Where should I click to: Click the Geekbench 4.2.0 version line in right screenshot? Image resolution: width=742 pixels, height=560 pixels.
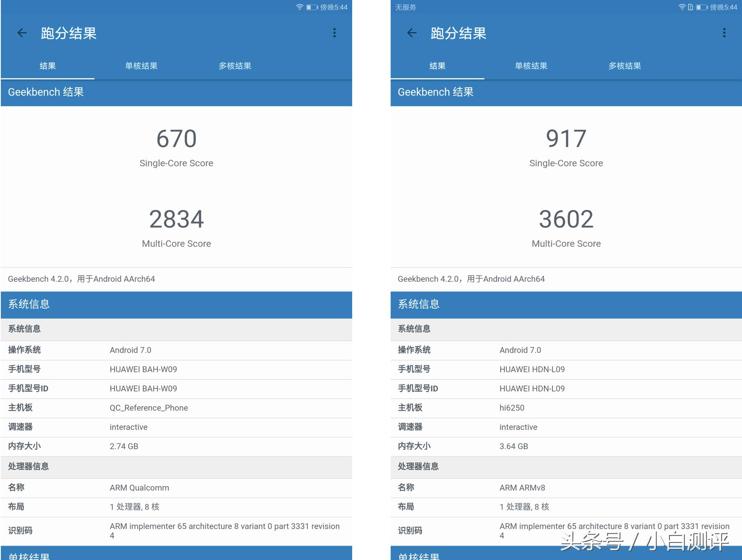coord(471,279)
